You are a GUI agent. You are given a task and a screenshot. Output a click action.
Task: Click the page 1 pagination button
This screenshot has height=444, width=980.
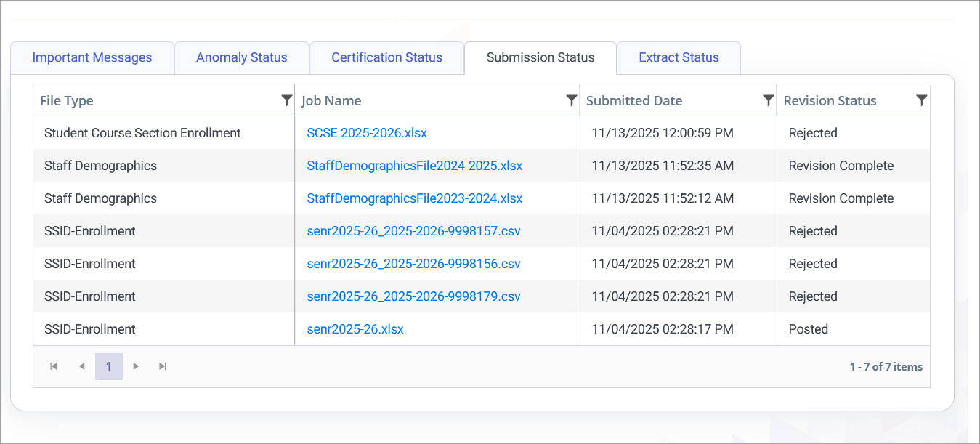109,366
